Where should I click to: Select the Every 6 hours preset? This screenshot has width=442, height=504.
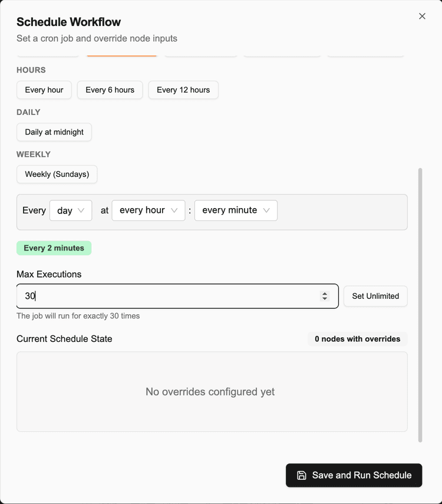(110, 90)
